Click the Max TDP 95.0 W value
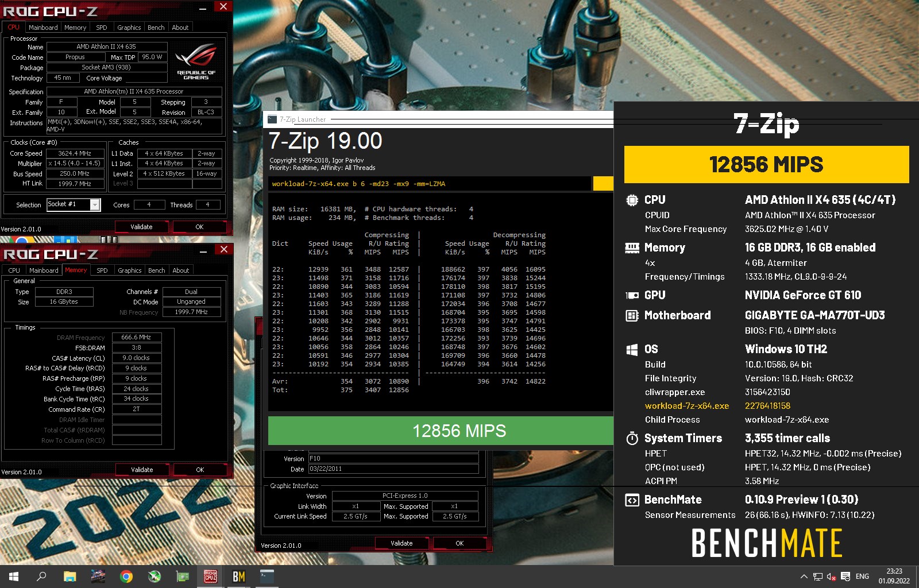This screenshot has height=588, width=919. [x=152, y=57]
